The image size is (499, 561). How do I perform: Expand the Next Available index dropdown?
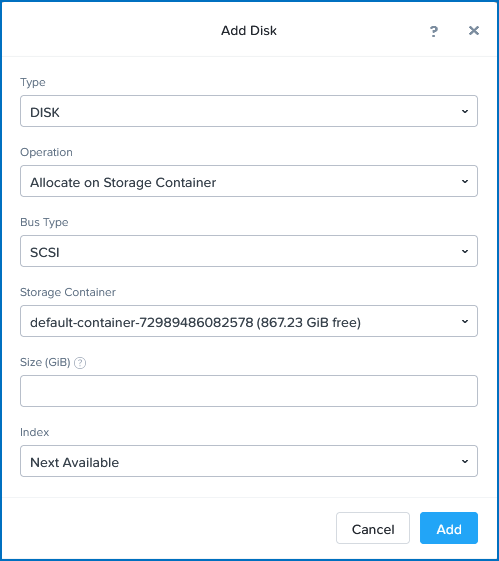[249, 461]
